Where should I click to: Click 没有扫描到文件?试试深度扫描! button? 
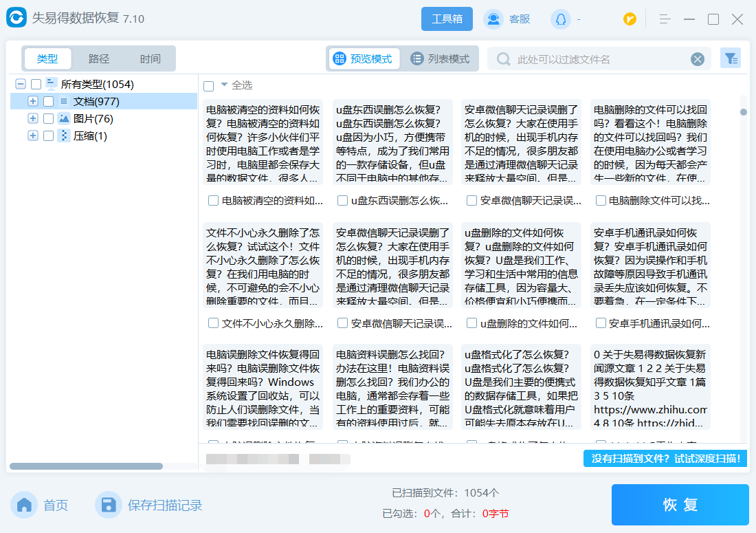coord(665,458)
